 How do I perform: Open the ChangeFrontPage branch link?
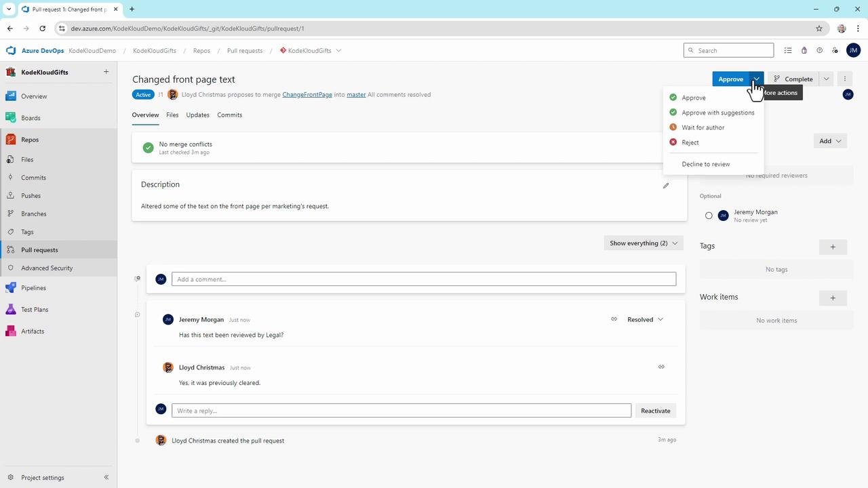[x=307, y=95]
